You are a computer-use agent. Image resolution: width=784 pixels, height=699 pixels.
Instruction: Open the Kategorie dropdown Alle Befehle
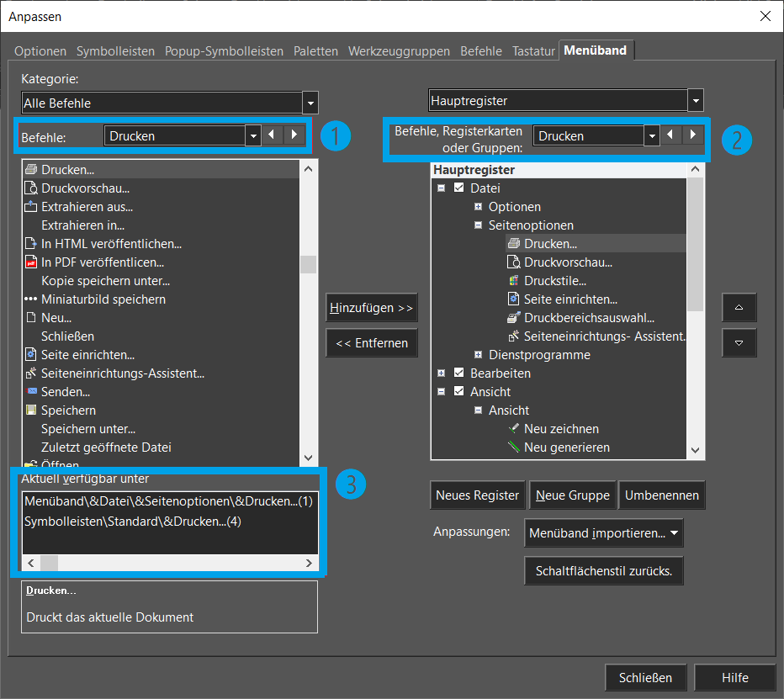coord(310,103)
